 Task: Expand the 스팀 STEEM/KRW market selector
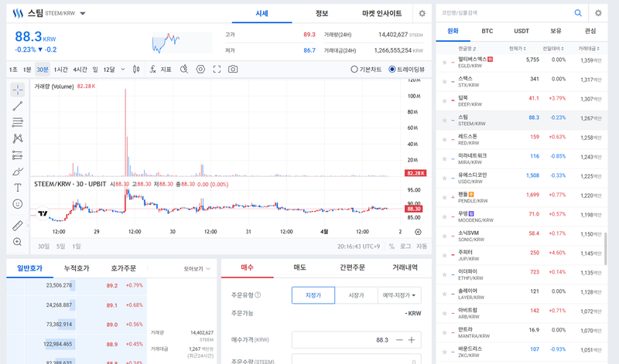(x=83, y=14)
